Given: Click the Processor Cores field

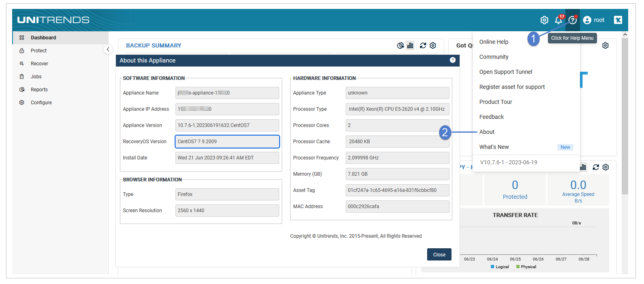Looking at the screenshot, I should pos(398,125).
